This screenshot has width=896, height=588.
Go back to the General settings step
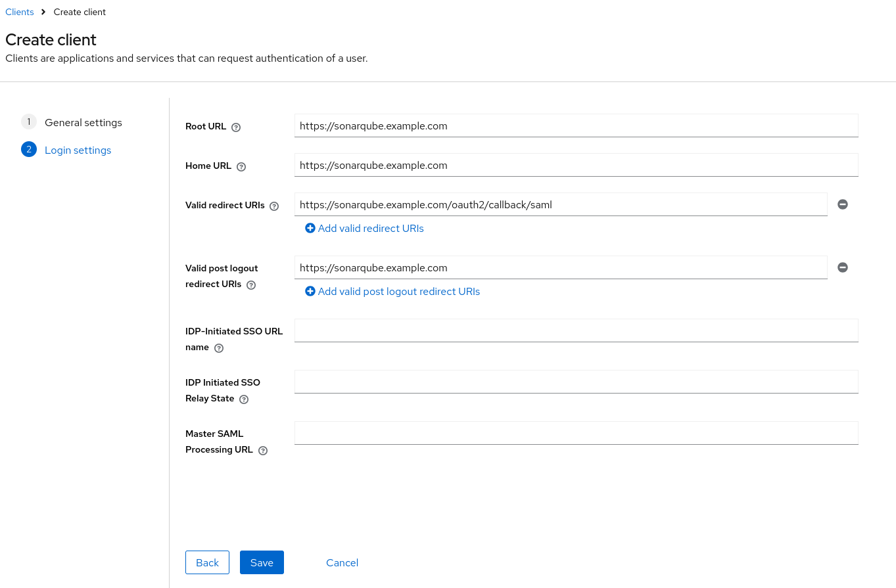coord(83,122)
